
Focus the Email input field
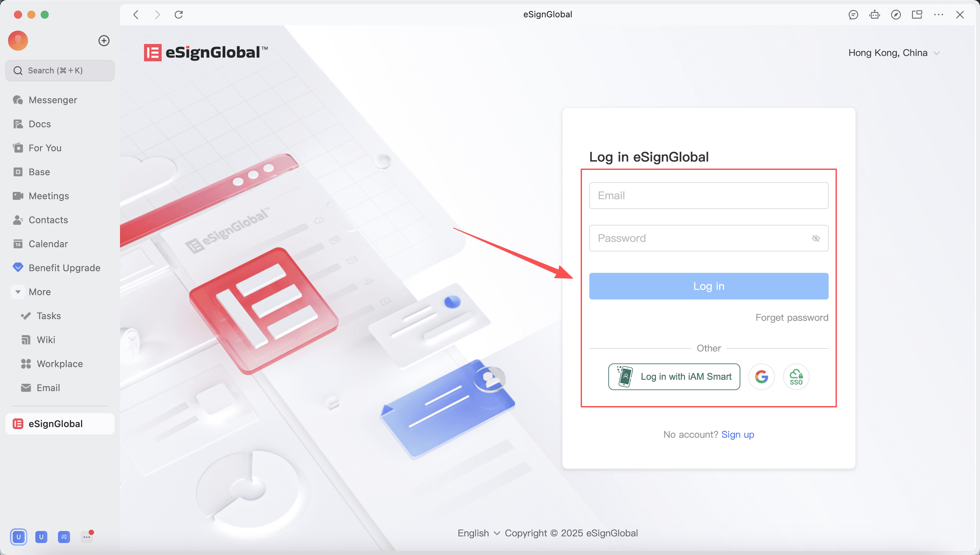click(x=708, y=196)
